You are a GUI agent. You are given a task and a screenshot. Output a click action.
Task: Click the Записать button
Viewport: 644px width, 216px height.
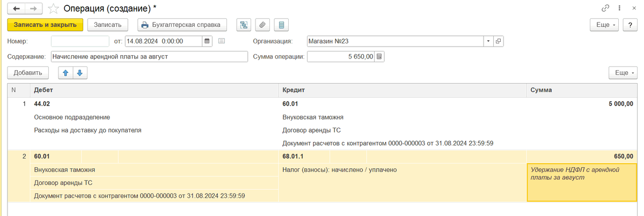tap(108, 25)
